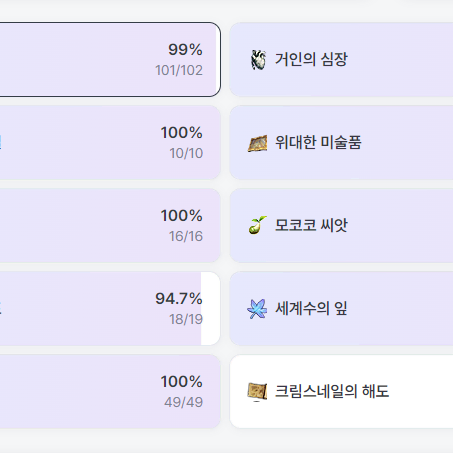453x453 pixels.
Task: Click the 101/102 count text
Action: point(179,70)
